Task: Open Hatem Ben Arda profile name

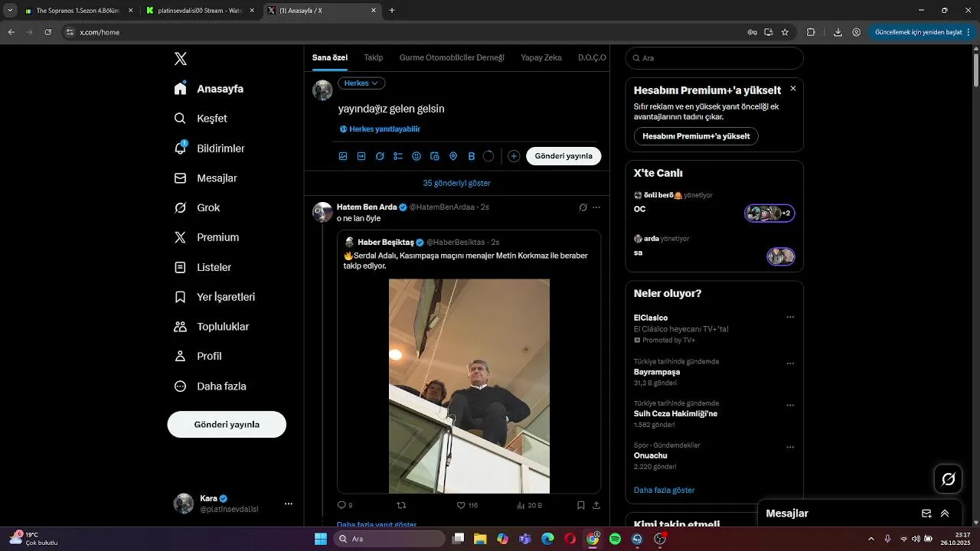Action: pyautogui.click(x=367, y=207)
